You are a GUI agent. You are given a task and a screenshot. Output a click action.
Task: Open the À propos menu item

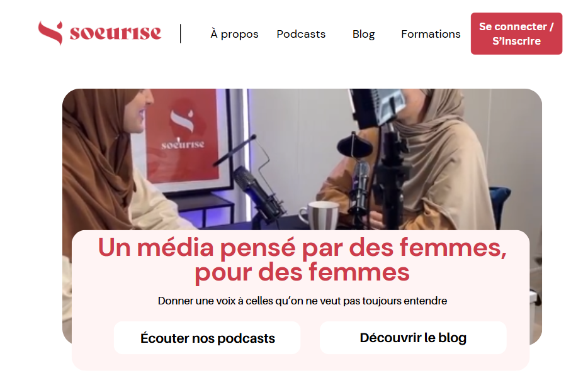click(x=234, y=34)
